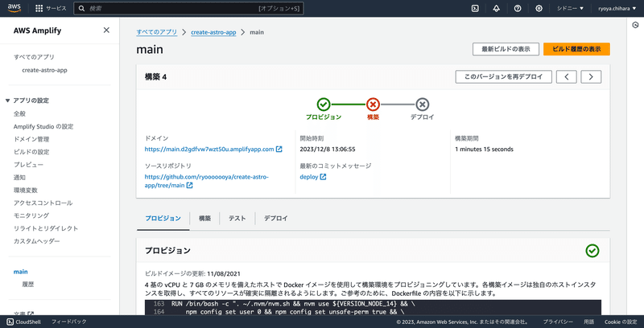Open the すべてのアプリ breadcrumb link
The width and height of the screenshot is (644, 328).
[x=157, y=32]
